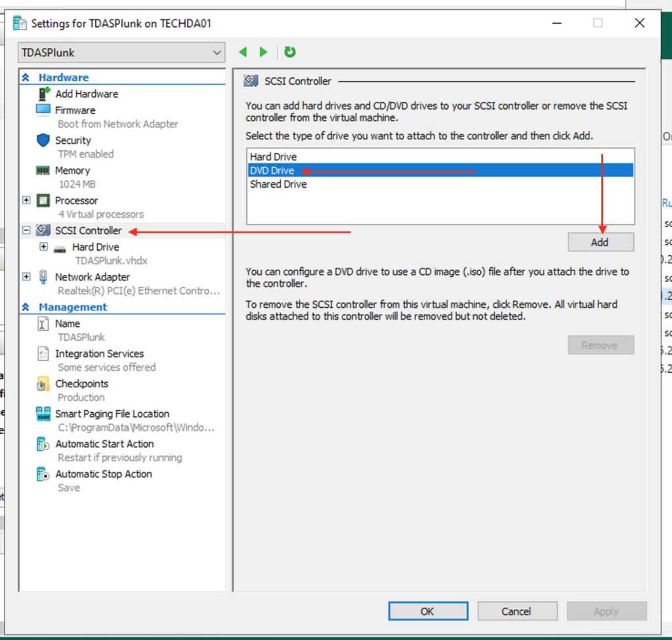
Task: Click the Smart Paging File Location icon
Action: pos(43,414)
